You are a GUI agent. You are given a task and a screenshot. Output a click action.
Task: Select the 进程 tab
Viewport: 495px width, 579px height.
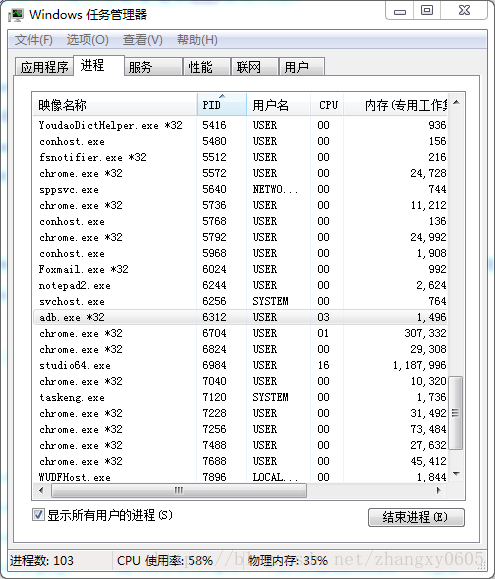tap(99, 65)
